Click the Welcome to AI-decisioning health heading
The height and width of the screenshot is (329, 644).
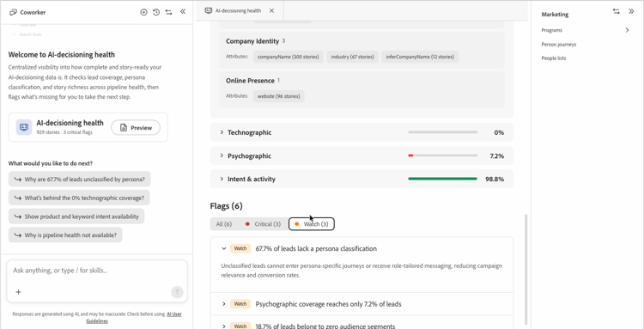point(62,55)
